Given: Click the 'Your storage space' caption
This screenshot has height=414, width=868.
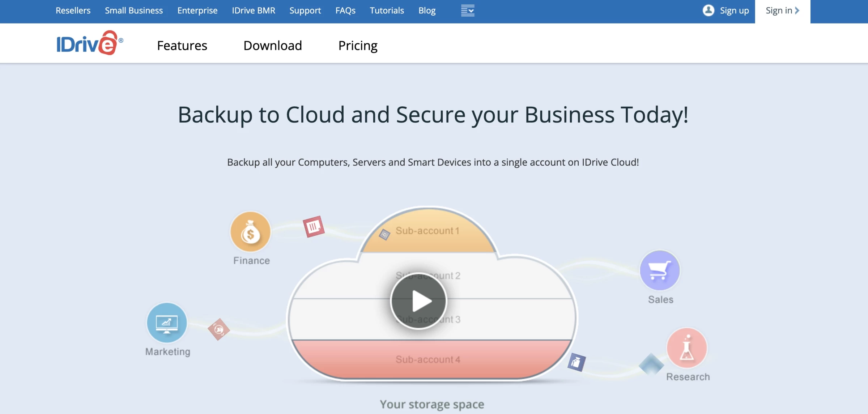Looking at the screenshot, I should 432,404.
